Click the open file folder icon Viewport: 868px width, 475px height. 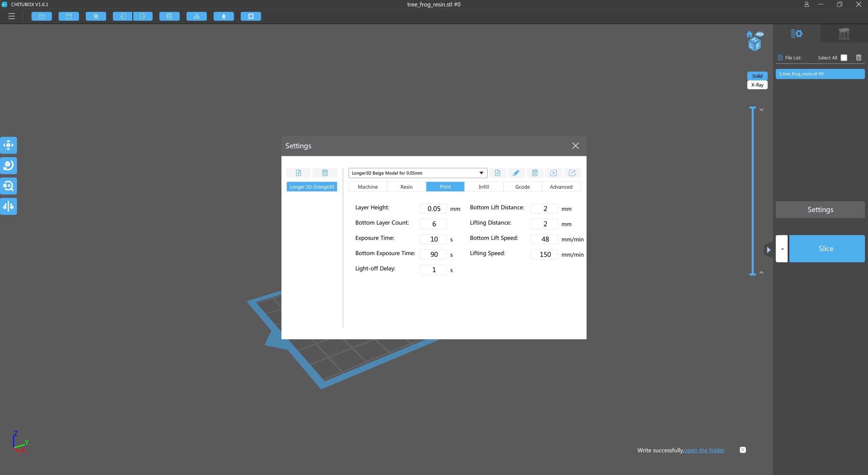click(42, 16)
